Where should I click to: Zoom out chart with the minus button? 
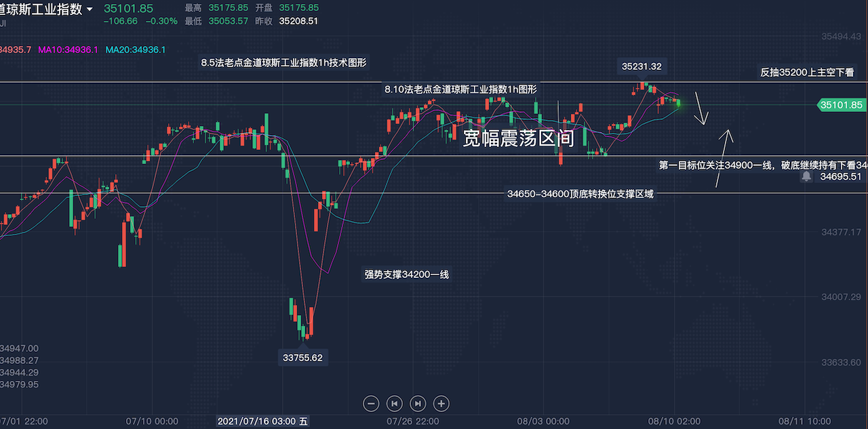371,403
